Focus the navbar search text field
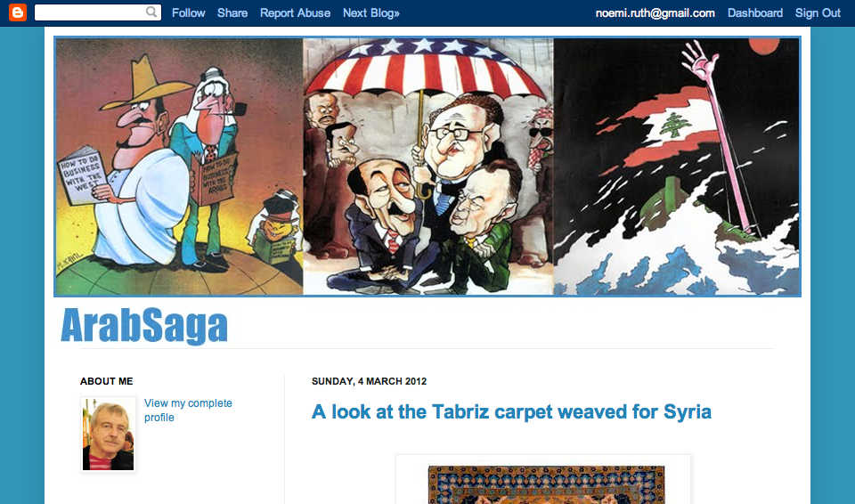Viewport: 855px width, 504px height. [x=90, y=12]
